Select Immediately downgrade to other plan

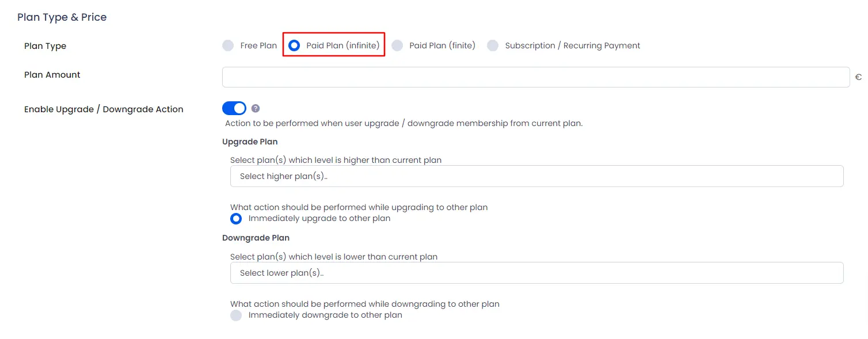pyautogui.click(x=236, y=315)
